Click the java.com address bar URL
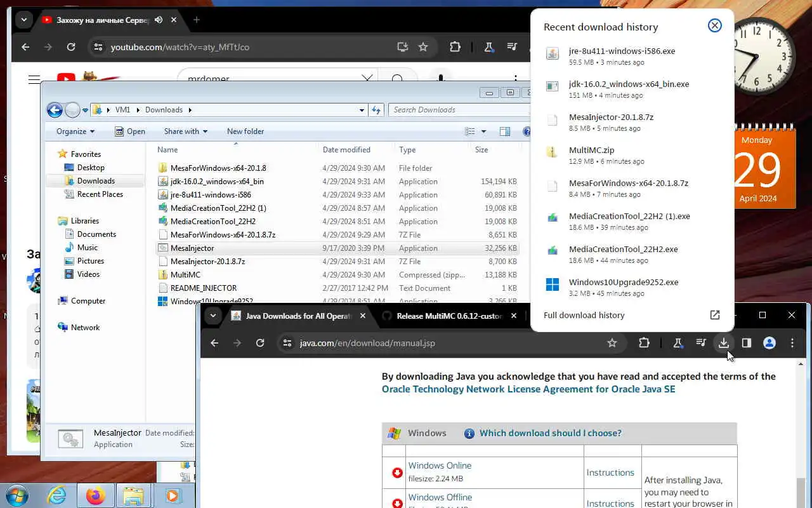This screenshot has height=508, width=812. pyautogui.click(x=367, y=343)
